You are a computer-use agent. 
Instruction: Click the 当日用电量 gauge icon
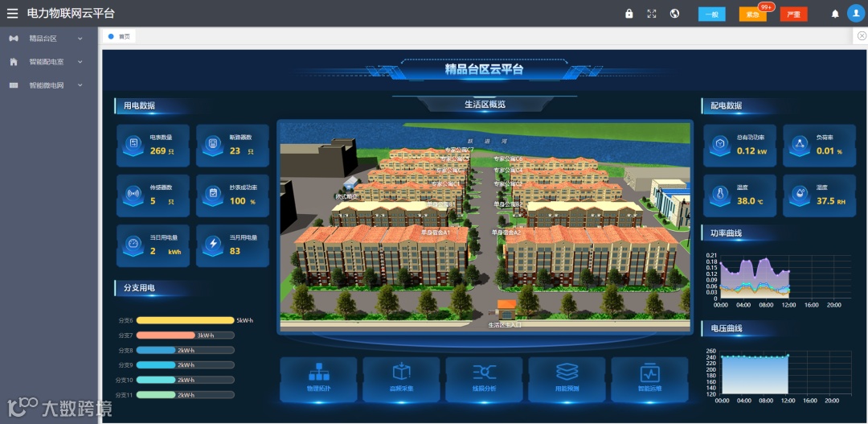pyautogui.click(x=133, y=245)
